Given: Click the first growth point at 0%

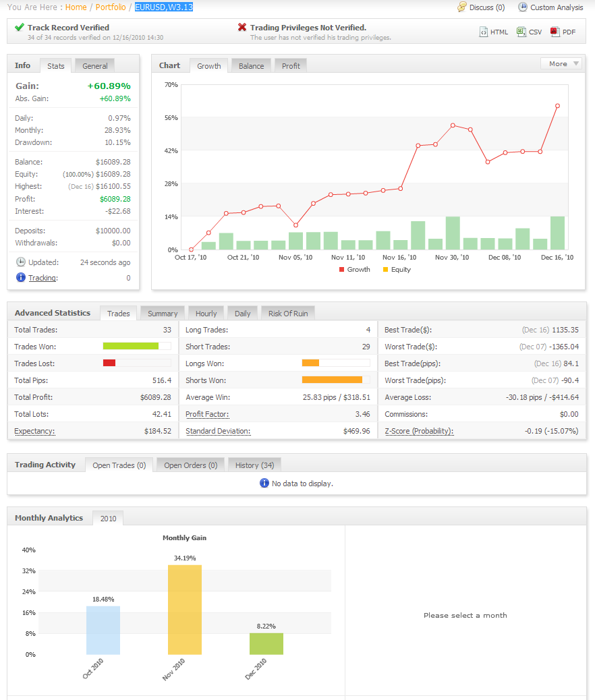Looking at the screenshot, I should tap(191, 250).
